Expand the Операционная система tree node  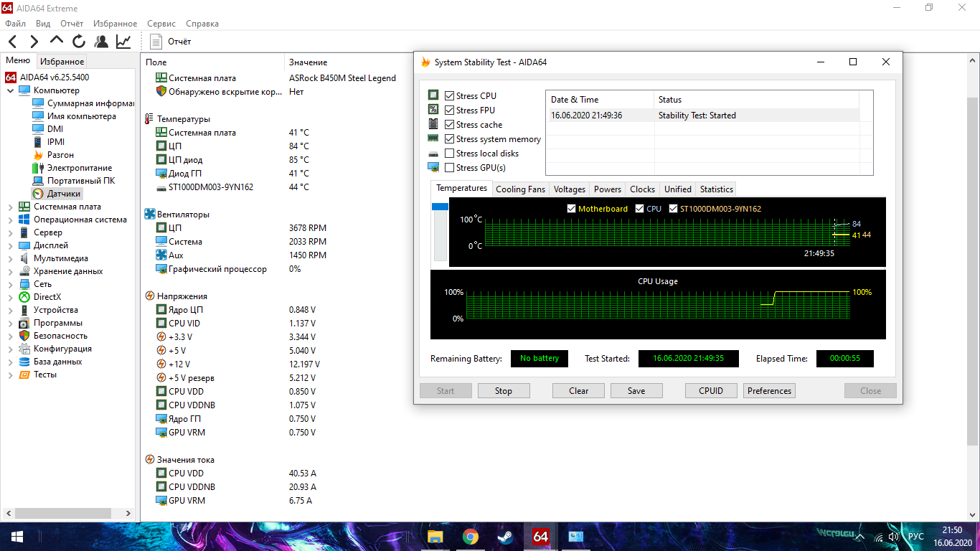tap(11, 220)
